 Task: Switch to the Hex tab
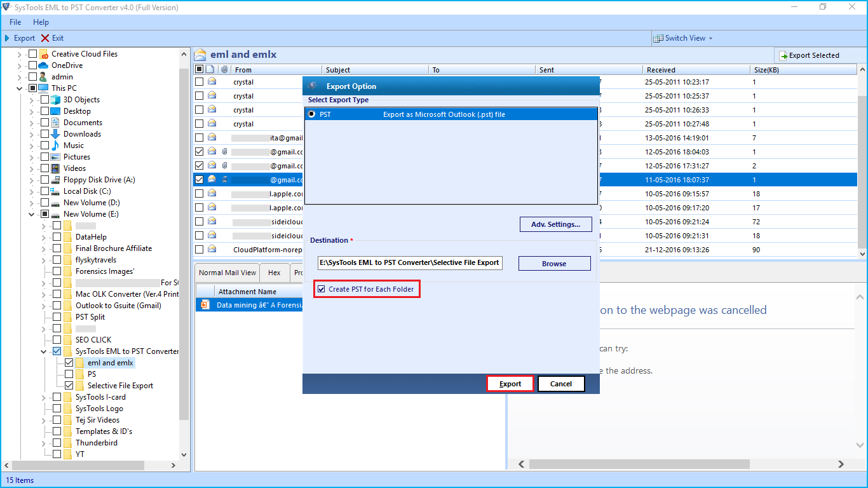(x=275, y=273)
